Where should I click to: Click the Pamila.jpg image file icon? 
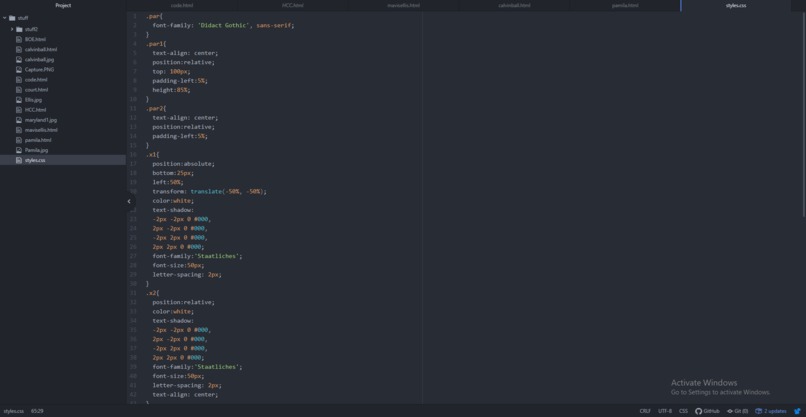point(19,150)
